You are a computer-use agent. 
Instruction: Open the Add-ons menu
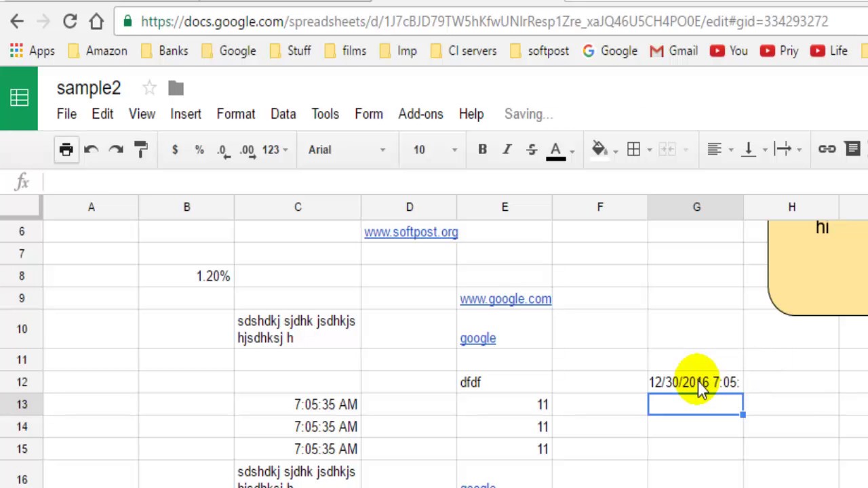(420, 114)
